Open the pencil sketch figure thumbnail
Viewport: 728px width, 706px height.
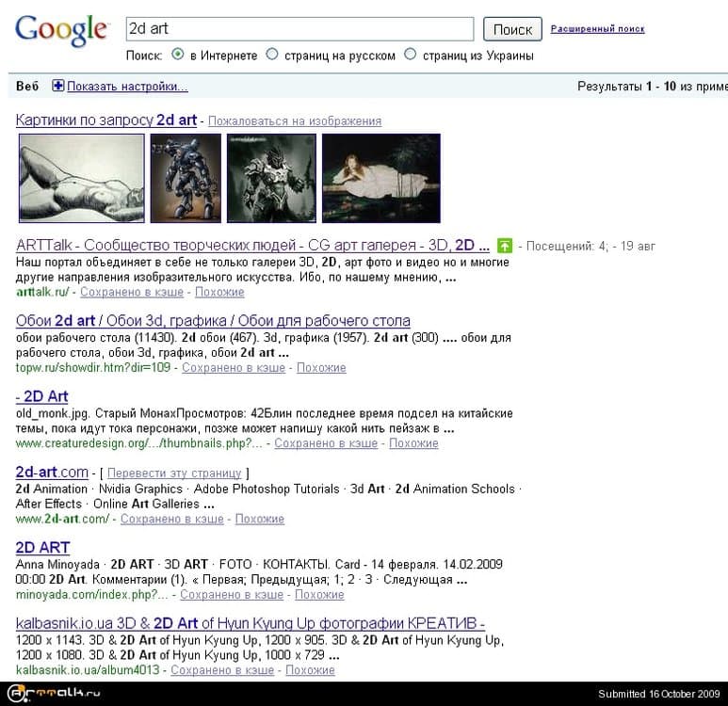pyautogui.click(x=82, y=178)
